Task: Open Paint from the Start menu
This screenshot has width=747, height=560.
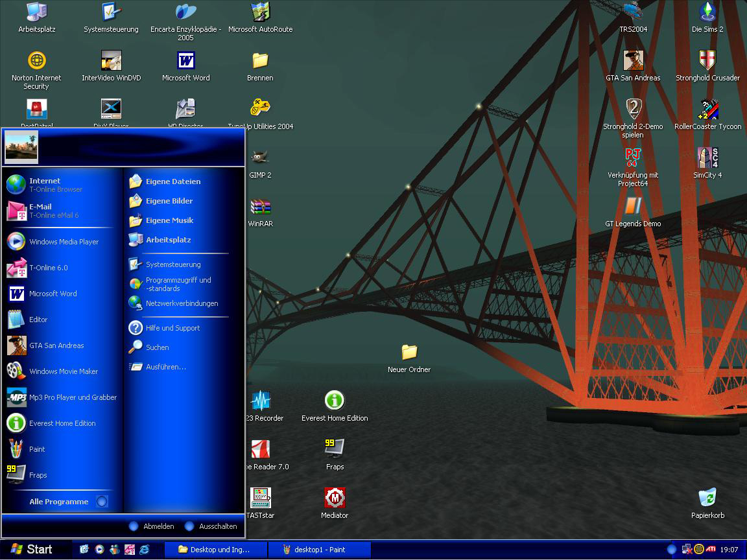Action: (62, 449)
